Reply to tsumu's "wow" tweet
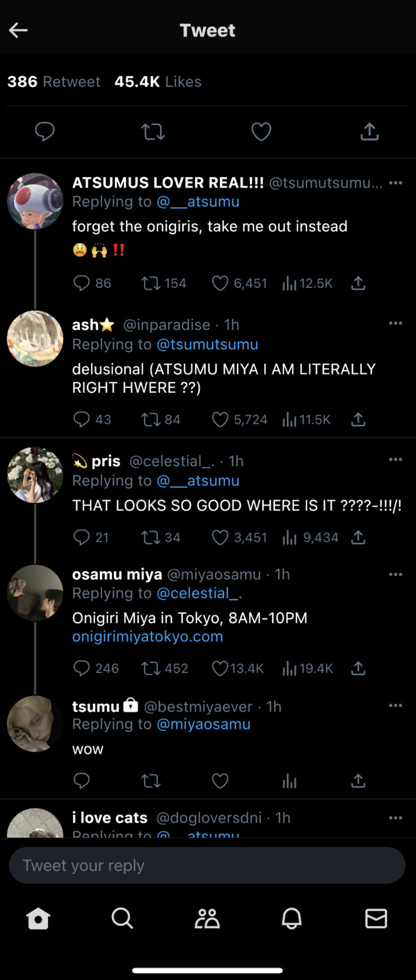 pyautogui.click(x=82, y=781)
